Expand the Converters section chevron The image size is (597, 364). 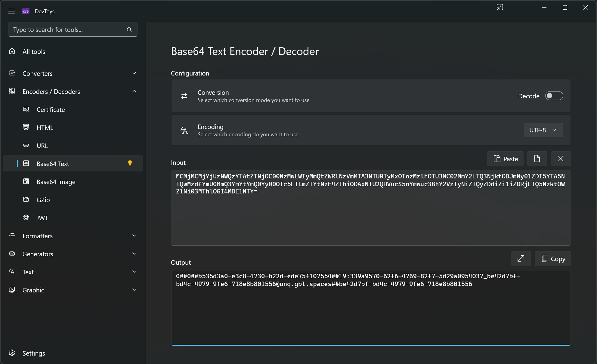coord(135,73)
